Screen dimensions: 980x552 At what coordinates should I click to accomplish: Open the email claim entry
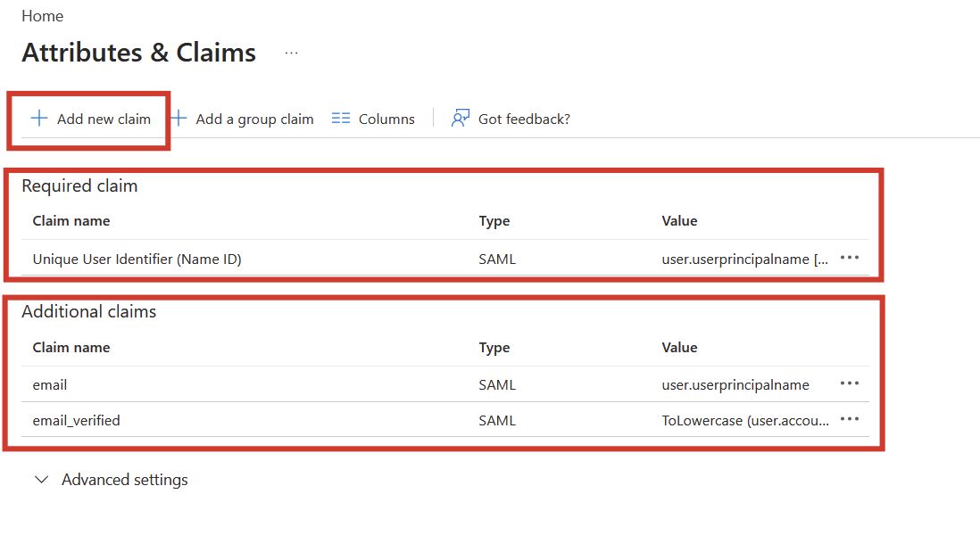tap(50, 385)
